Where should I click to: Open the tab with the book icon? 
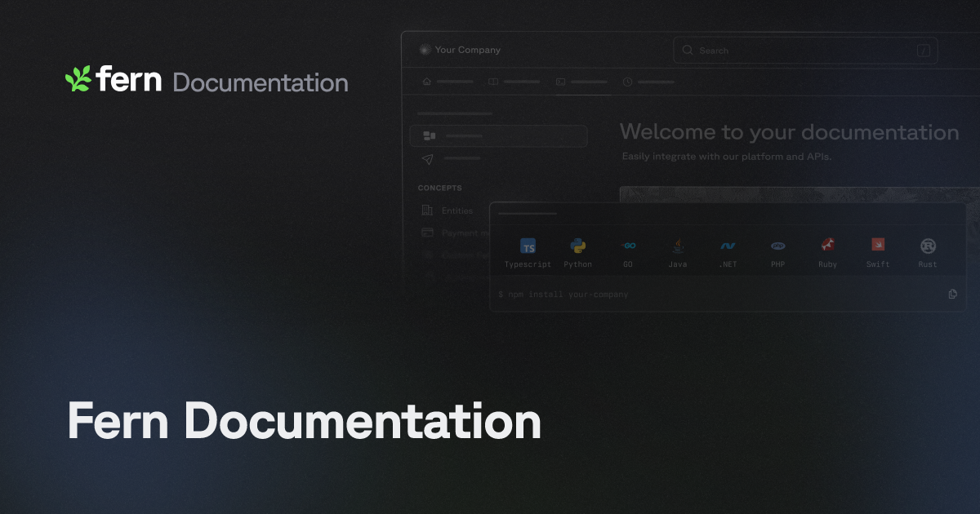[x=514, y=82]
